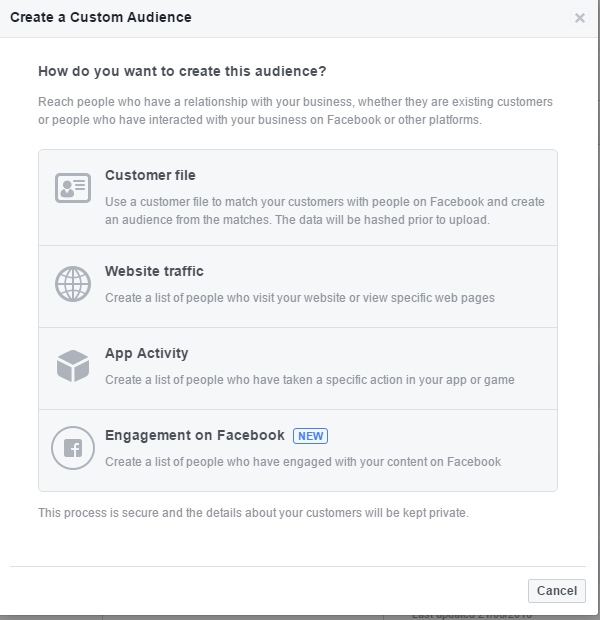Image resolution: width=600 pixels, height=620 pixels.
Task: Click the Customer file ID card icon
Action: pyautogui.click(x=73, y=188)
